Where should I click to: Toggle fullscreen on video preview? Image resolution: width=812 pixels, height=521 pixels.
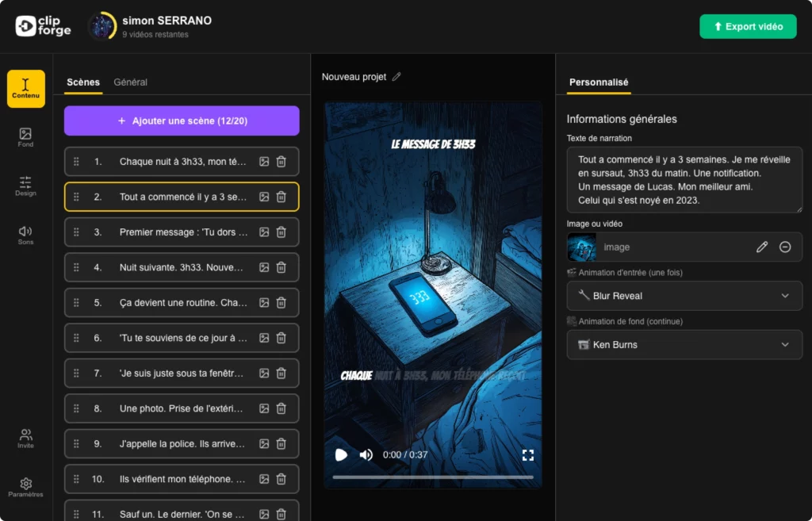(x=528, y=455)
